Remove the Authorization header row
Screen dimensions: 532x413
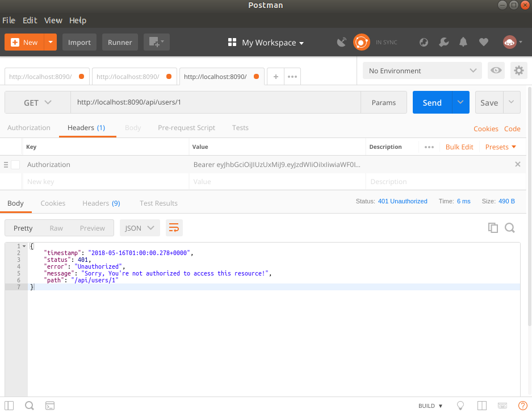[x=517, y=164]
